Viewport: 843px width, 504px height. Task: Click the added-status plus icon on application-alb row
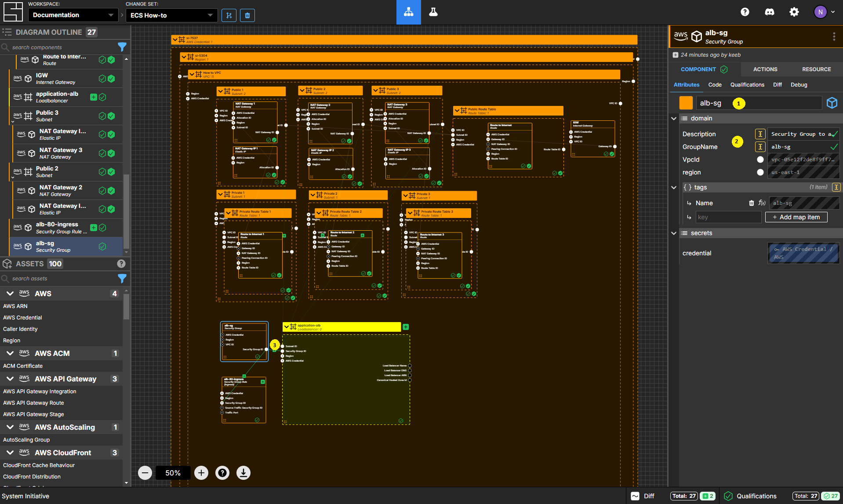click(93, 97)
